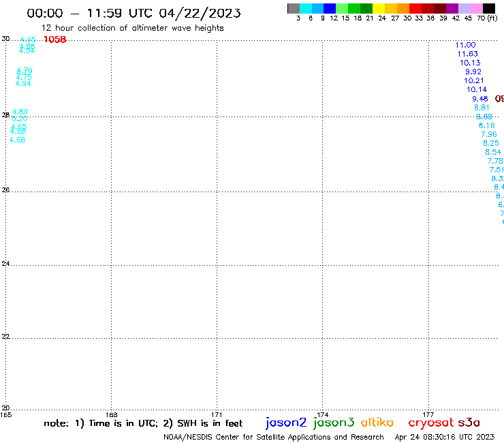504x443 pixels.
Task: Click the gold swatch between labels 24 and 27
Action: pos(391,8)
